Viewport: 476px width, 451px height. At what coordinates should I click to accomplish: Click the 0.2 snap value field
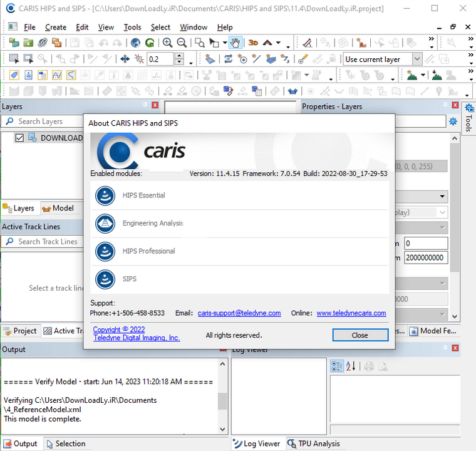pyautogui.click(x=160, y=59)
